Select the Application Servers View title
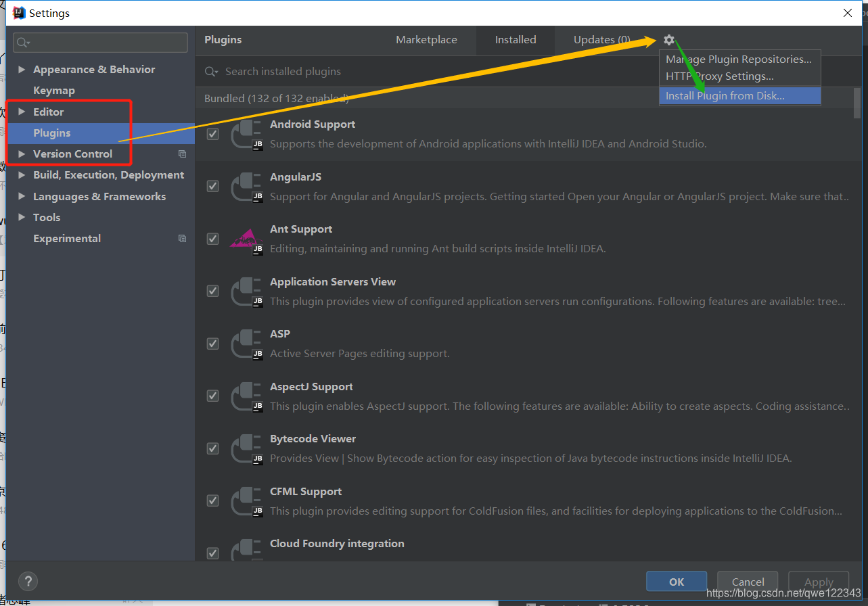868x606 pixels. coord(333,282)
